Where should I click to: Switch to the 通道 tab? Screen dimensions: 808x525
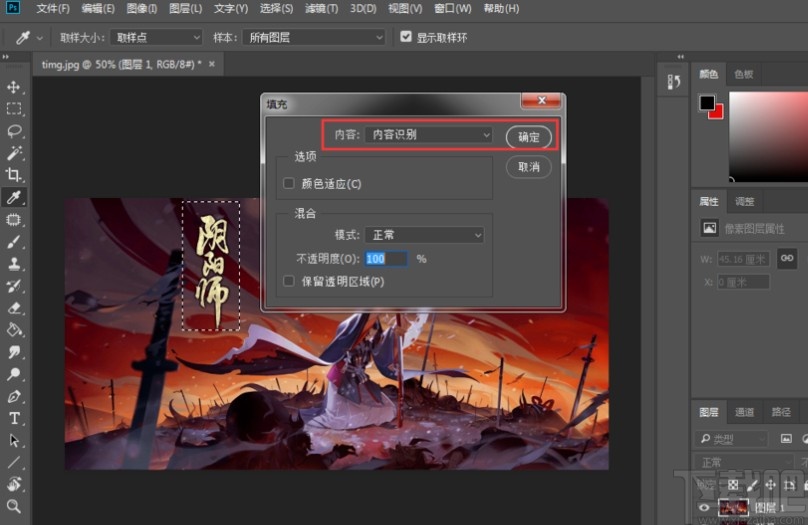point(744,412)
